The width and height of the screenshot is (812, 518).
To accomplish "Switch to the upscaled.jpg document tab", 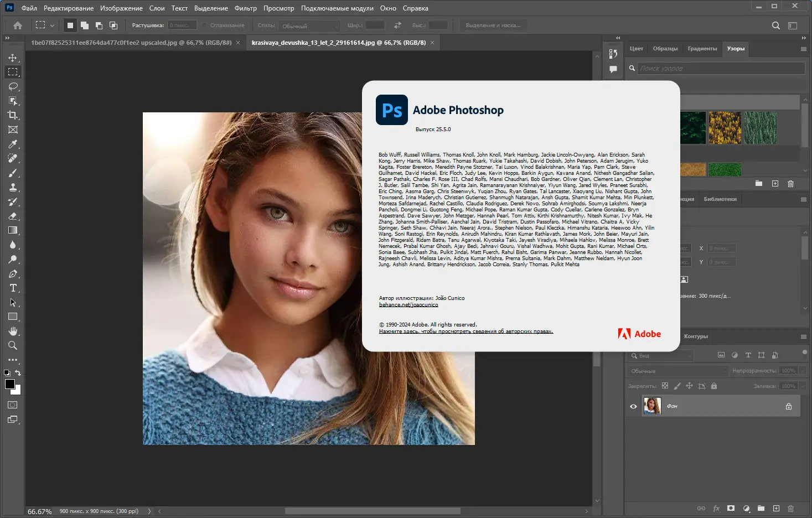I will point(131,43).
